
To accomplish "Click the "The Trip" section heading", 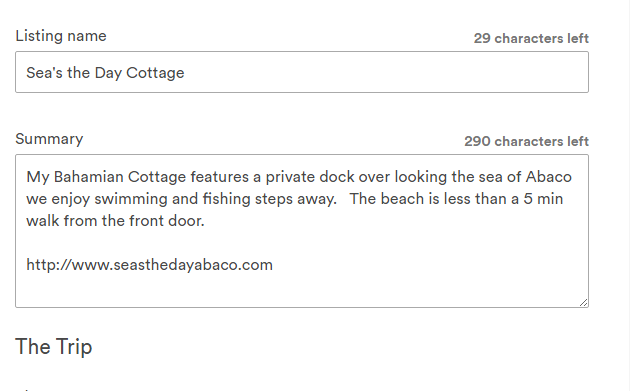I will click(54, 346).
